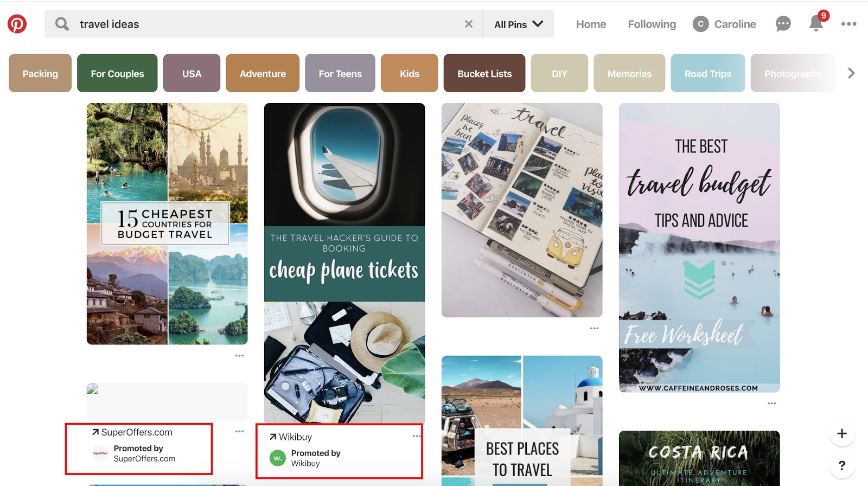The image size is (868, 486).
Task: Open more options on Wikibuy promoted pin
Action: [x=416, y=436]
